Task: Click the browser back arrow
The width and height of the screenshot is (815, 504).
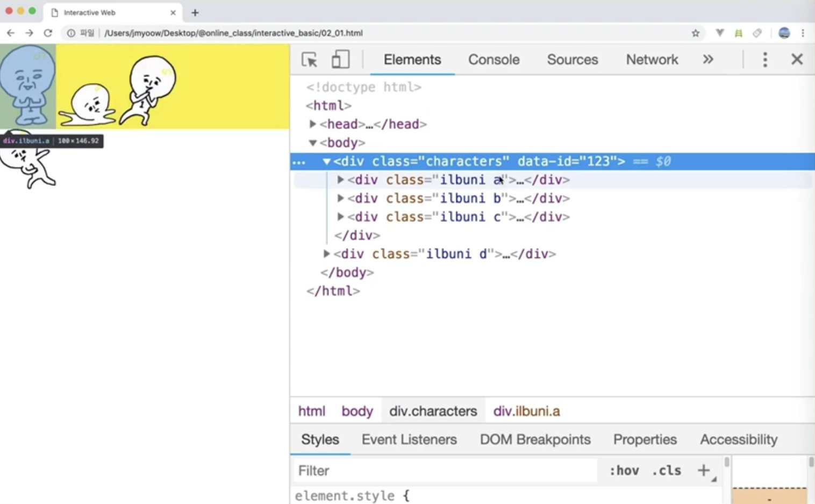Action: click(11, 33)
